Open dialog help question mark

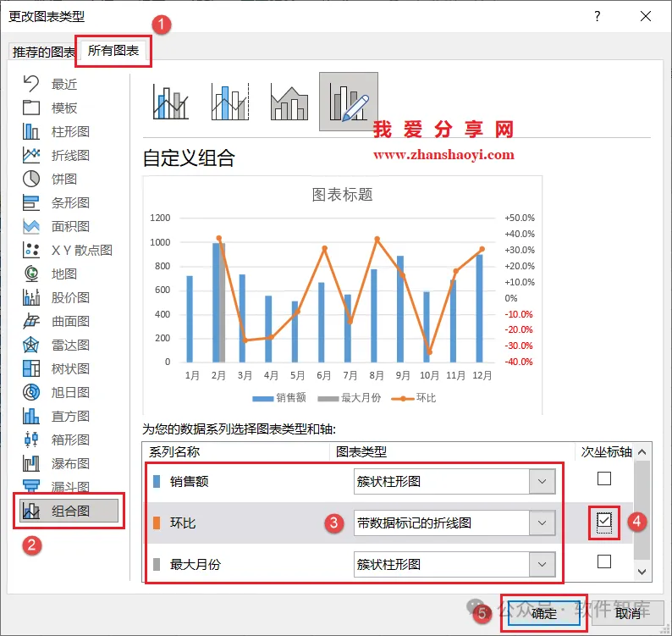(598, 16)
